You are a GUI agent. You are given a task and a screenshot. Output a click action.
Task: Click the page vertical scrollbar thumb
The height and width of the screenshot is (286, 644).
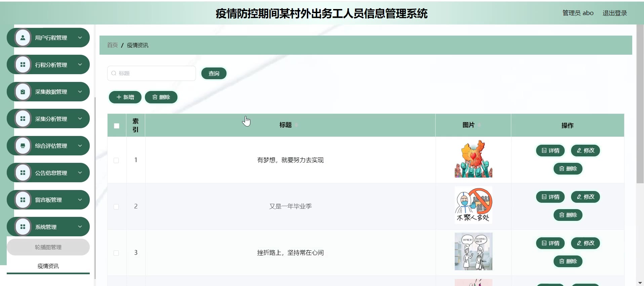click(x=640, y=104)
